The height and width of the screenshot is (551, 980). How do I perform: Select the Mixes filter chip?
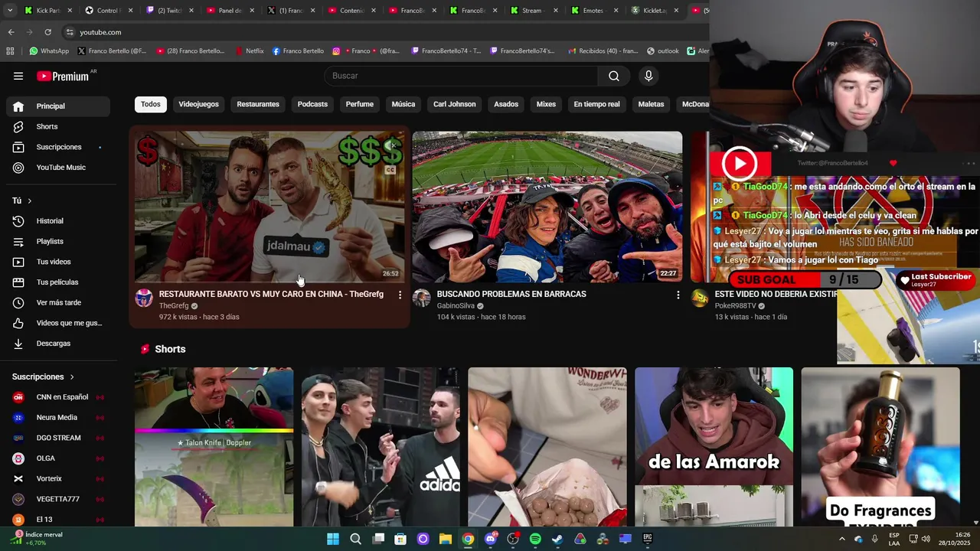click(x=546, y=104)
